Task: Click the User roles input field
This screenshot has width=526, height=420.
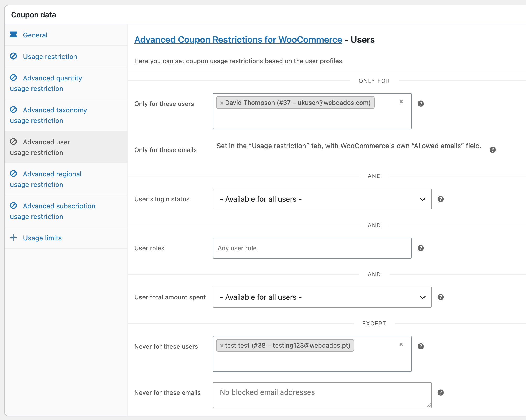Action: (312, 248)
